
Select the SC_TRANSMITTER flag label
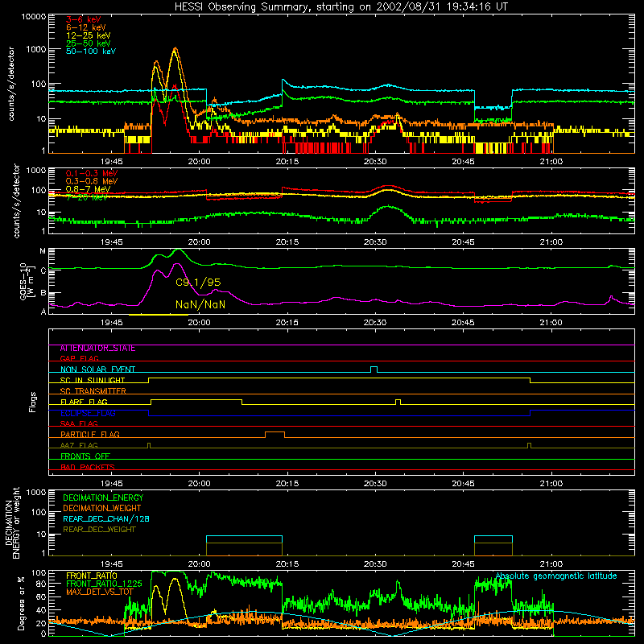click(x=93, y=391)
